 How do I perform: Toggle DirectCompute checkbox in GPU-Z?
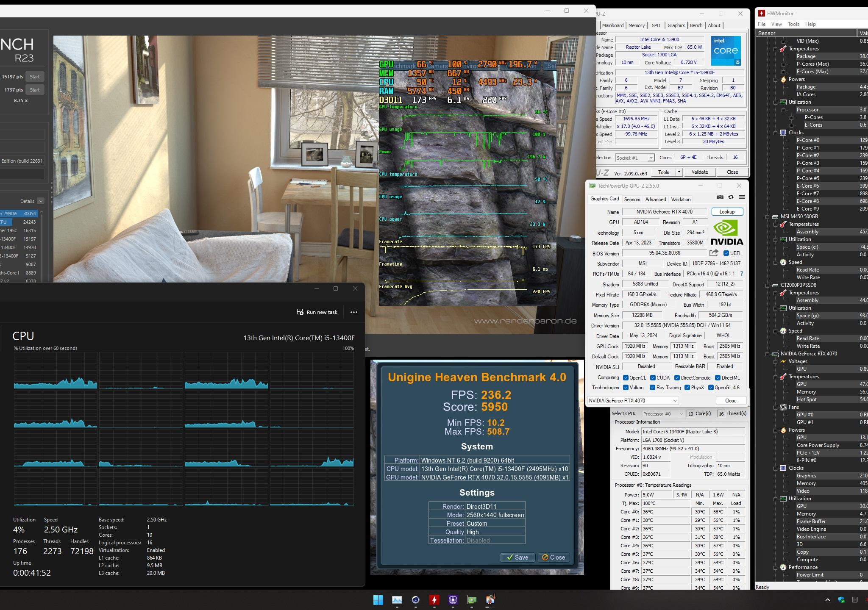click(677, 378)
